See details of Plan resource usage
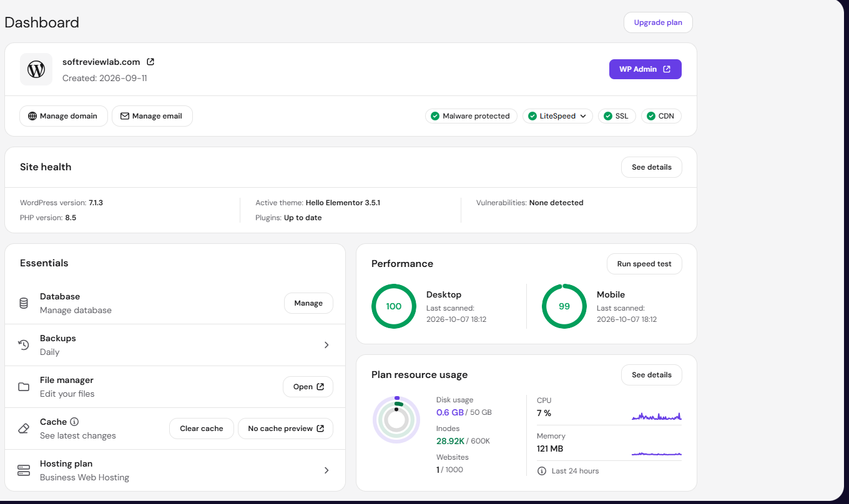849x504 pixels. (x=652, y=375)
